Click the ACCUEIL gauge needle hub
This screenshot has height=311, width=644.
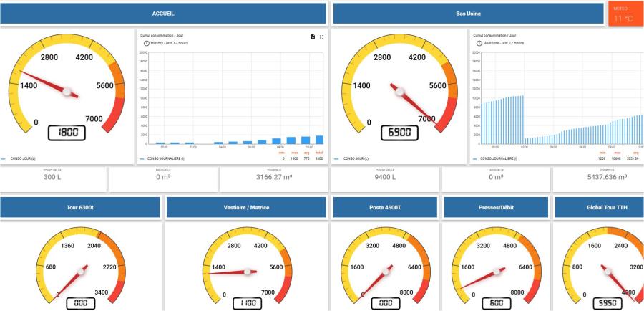(x=69, y=92)
